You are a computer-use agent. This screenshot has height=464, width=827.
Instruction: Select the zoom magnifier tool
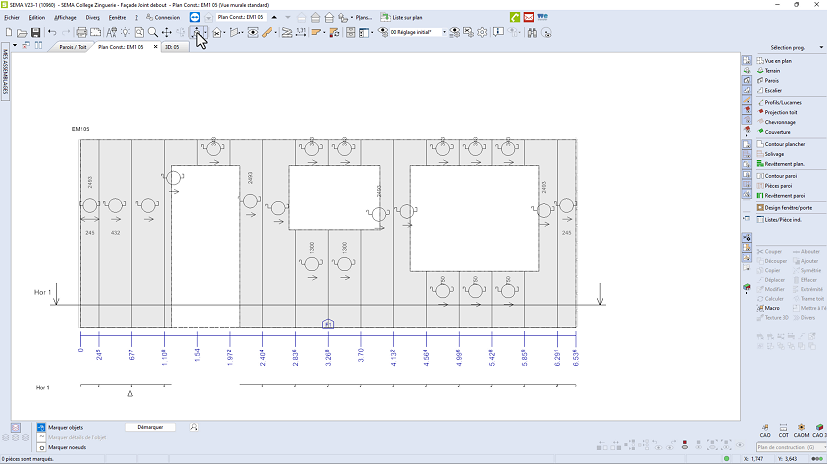pyautogui.click(x=153, y=33)
